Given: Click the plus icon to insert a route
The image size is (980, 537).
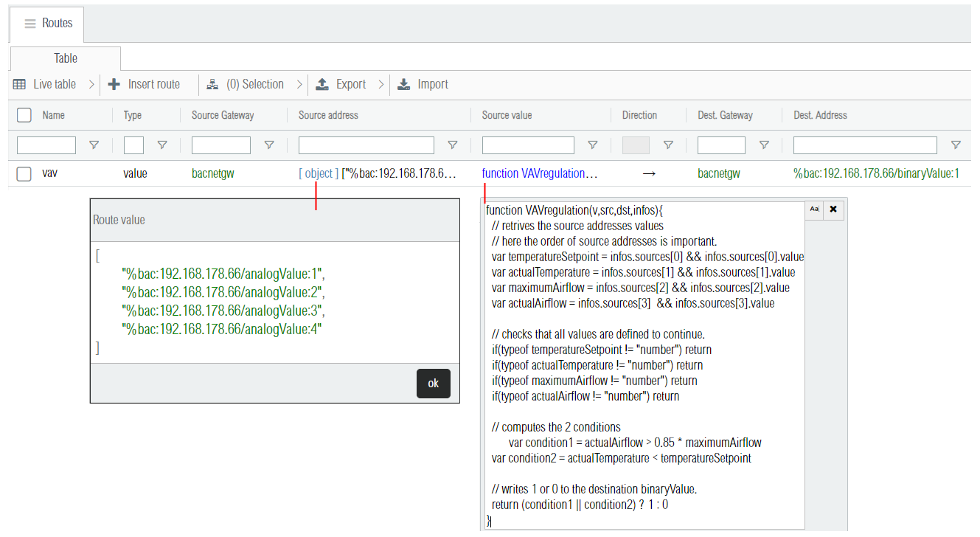Looking at the screenshot, I should [x=114, y=84].
